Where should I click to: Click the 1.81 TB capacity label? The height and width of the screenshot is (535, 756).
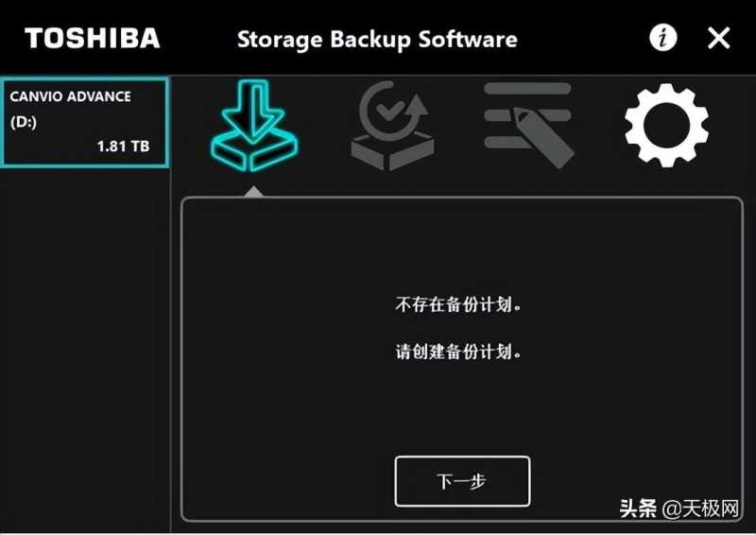coord(123,147)
